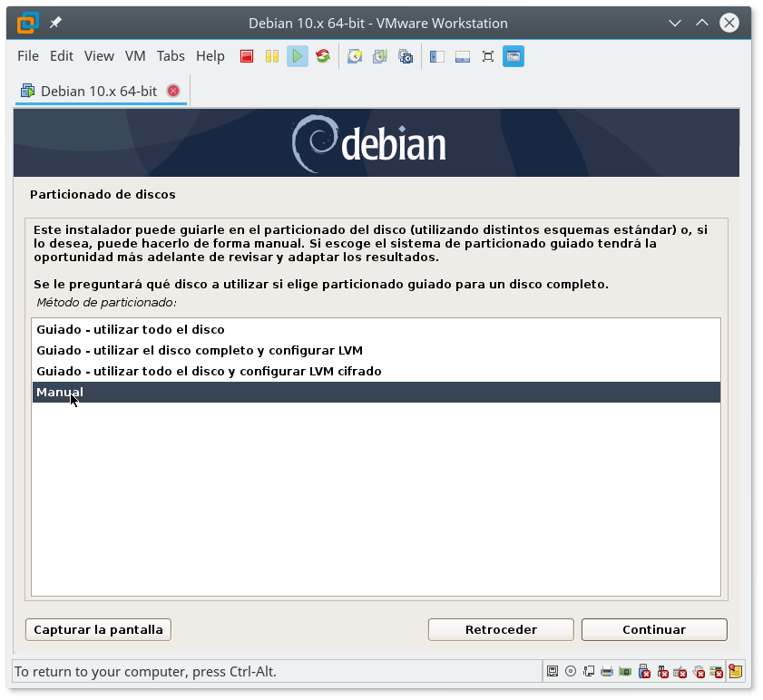
Task: Enter full screen mode icon
Action: 487,57
